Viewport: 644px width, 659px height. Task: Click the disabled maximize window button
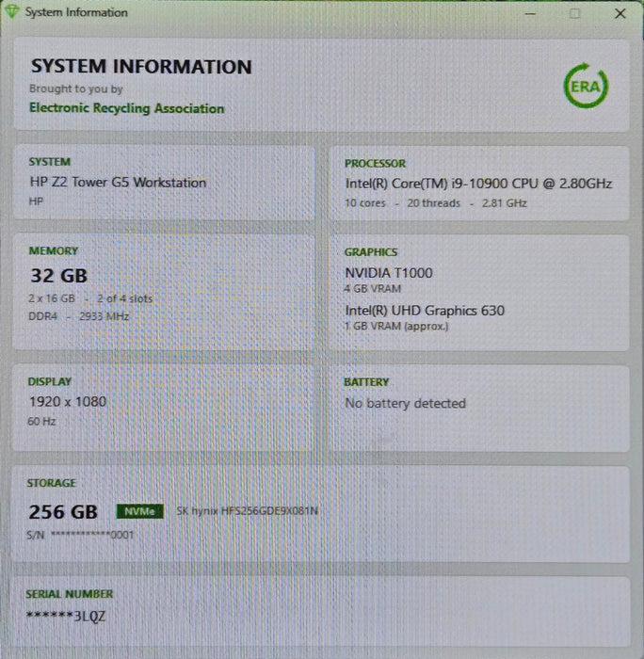pyautogui.click(x=574, y=13)
